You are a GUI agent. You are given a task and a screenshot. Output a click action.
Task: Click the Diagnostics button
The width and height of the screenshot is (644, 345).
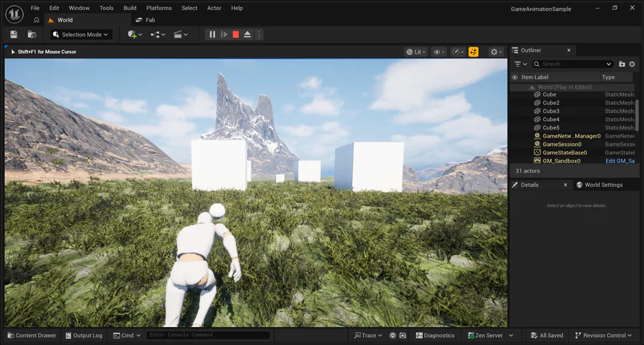tap(435, 336)
